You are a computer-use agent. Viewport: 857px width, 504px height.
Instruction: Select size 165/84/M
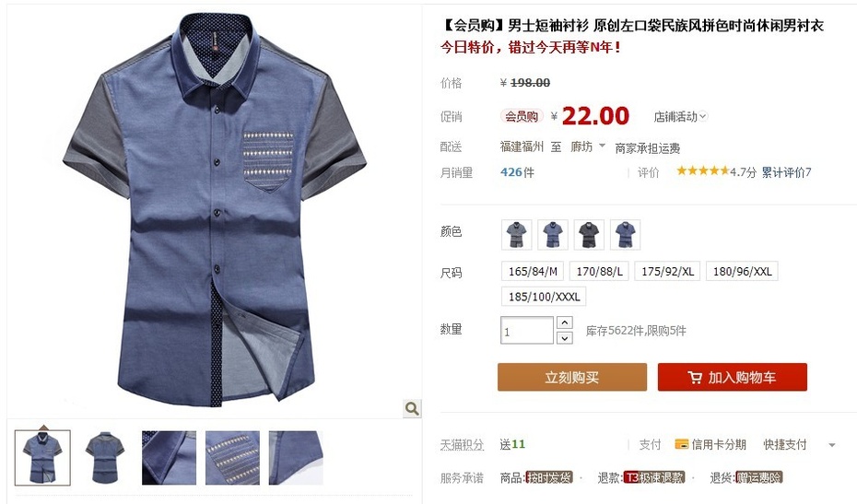pyautogui.click(x=533, y=271)
